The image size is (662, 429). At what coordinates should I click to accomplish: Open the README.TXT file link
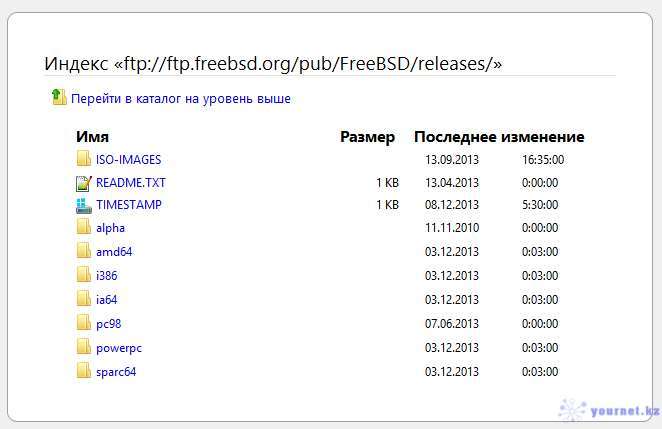click(x=130, y=183)
